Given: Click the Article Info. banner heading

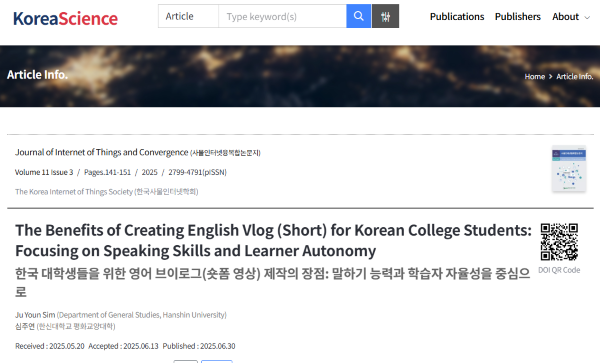Looking at the screenshot, I should 38,75.
